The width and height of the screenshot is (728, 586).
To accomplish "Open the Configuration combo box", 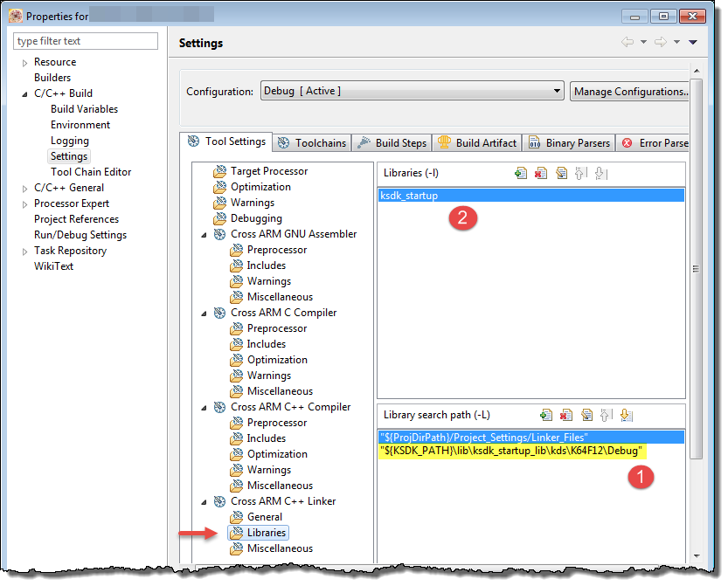I will point(413,91).
